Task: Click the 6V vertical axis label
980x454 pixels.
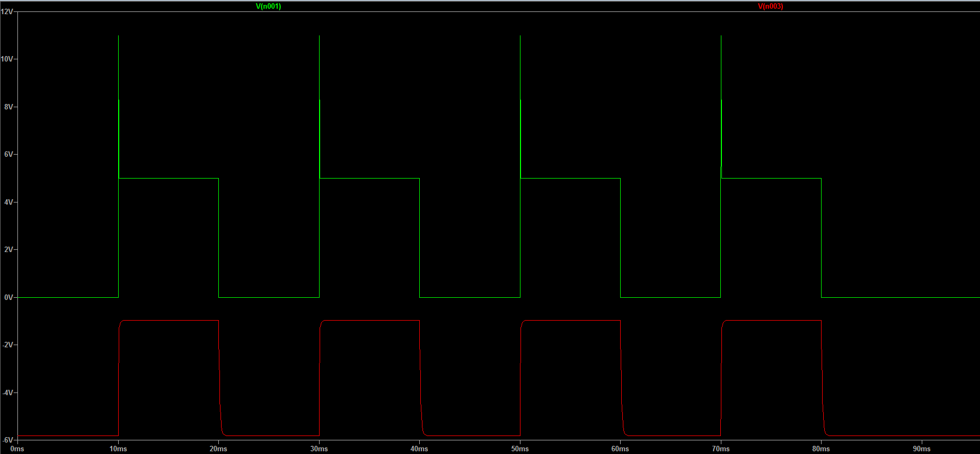Action: point(9,155)
